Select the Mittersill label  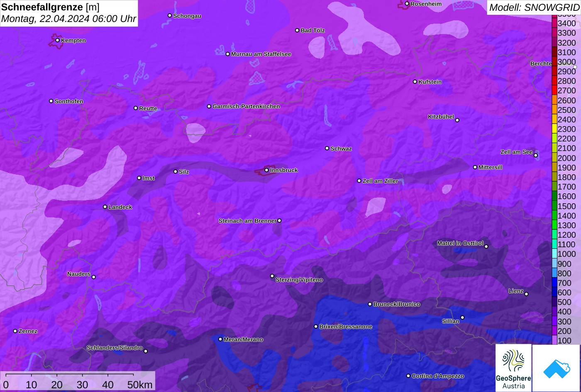click(491, 167)
